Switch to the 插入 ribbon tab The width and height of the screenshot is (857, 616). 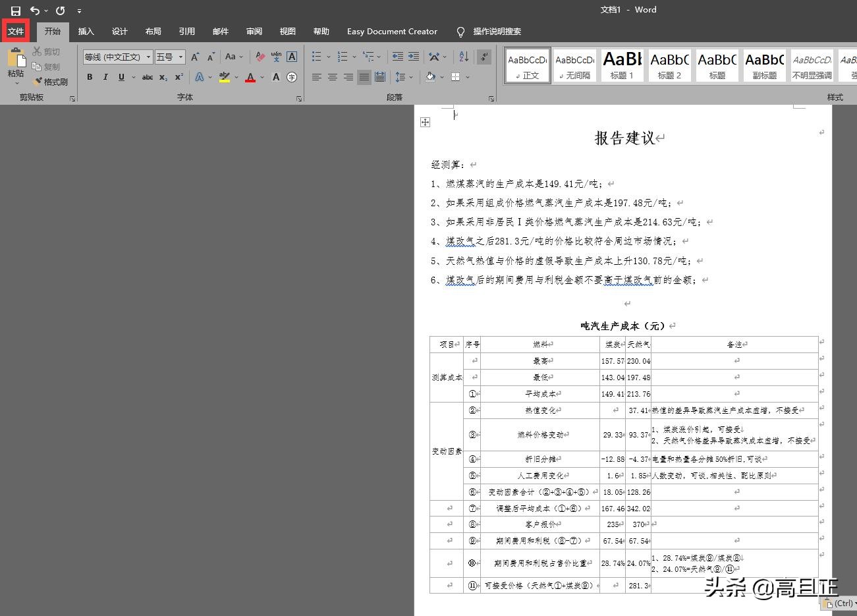coord(86,31)
